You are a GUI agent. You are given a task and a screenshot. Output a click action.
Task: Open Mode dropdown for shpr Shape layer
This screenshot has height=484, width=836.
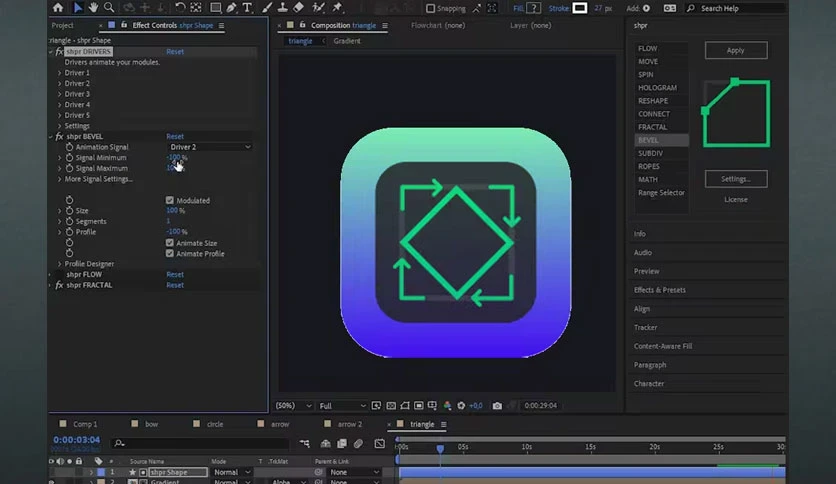(x=231, y=472)
